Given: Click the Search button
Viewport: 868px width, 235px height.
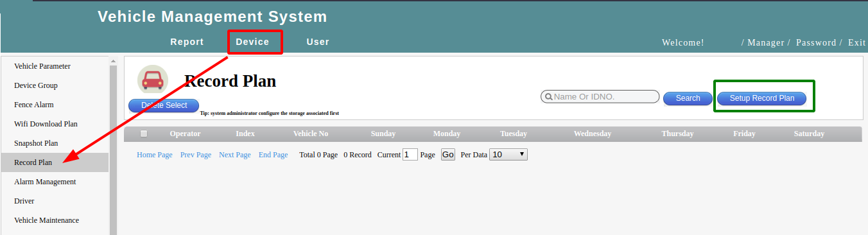Looking at the screenshot, I should [x=688, y=98].
